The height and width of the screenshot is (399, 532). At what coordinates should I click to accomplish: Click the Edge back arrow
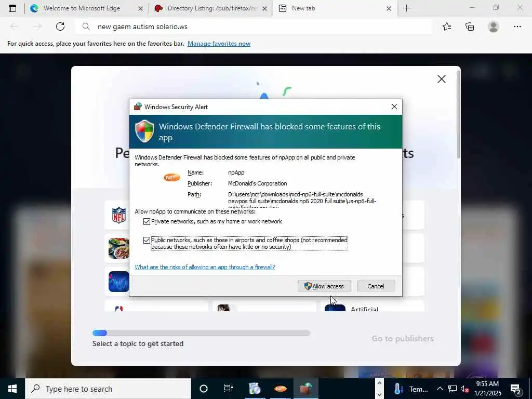[14, 26]
